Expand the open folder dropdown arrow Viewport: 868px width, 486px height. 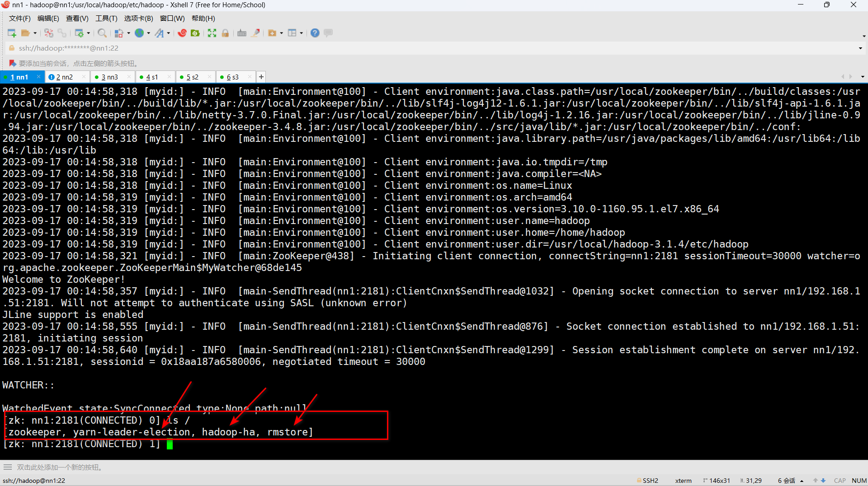tap(35, 33)
